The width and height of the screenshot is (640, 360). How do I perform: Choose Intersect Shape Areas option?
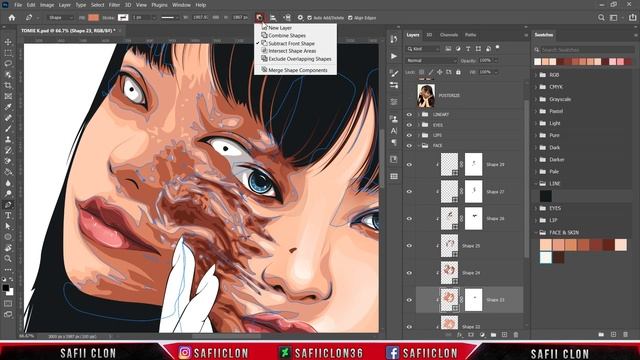292,51
